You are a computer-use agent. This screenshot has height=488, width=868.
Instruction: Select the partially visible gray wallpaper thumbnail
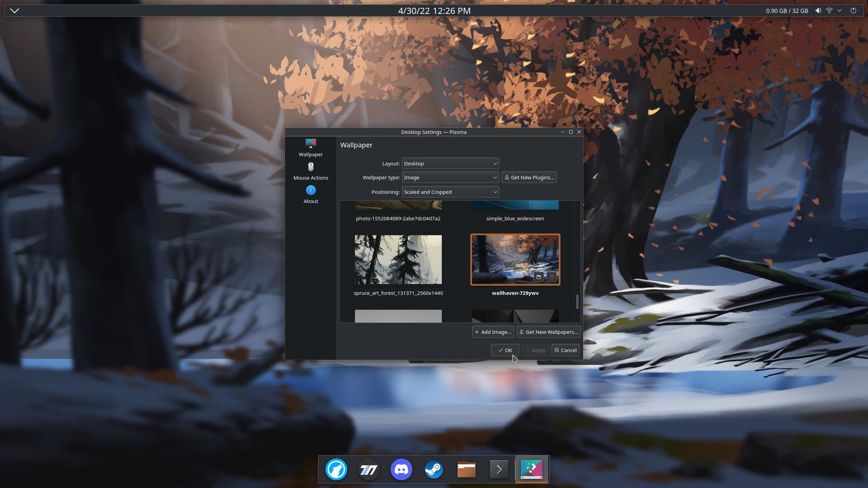click(x=398, y=316)
